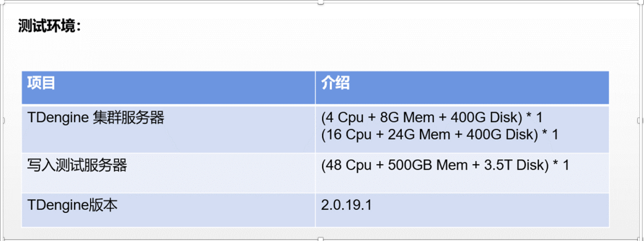Click the left-middle resize handle of the selected object

pos(2,120)
